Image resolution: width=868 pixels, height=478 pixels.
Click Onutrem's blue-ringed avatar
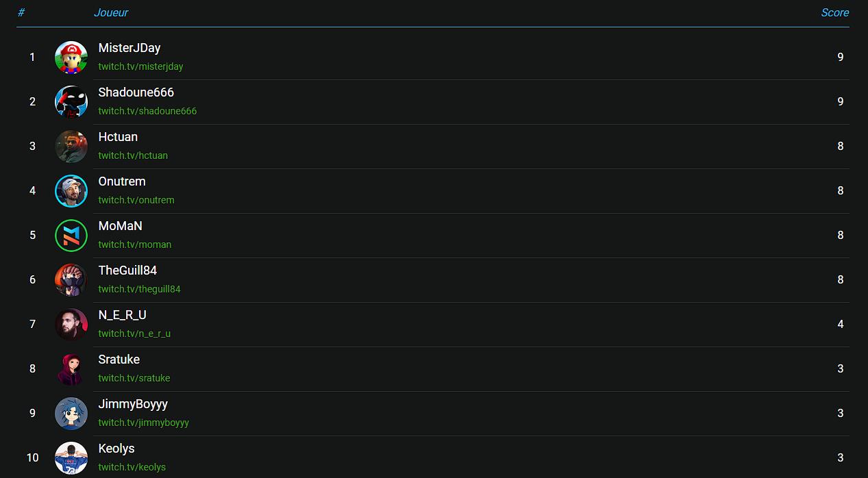[x=71, y=191]
